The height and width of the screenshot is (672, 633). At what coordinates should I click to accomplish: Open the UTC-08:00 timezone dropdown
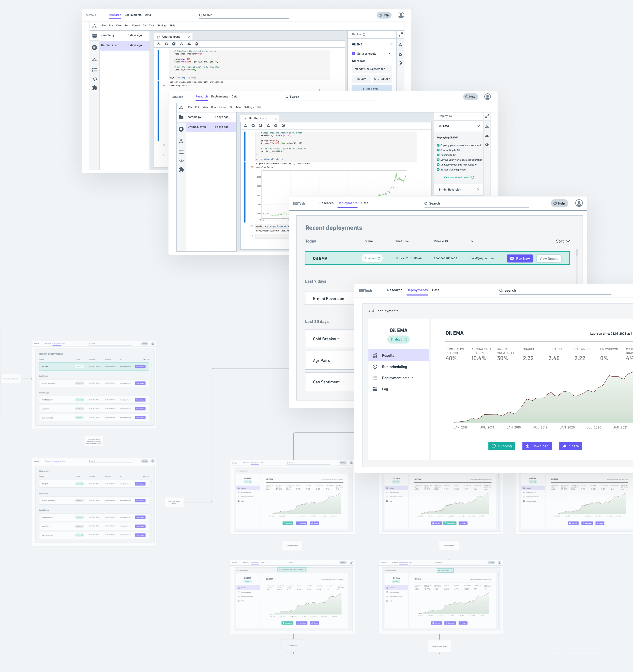click(382, 79)
